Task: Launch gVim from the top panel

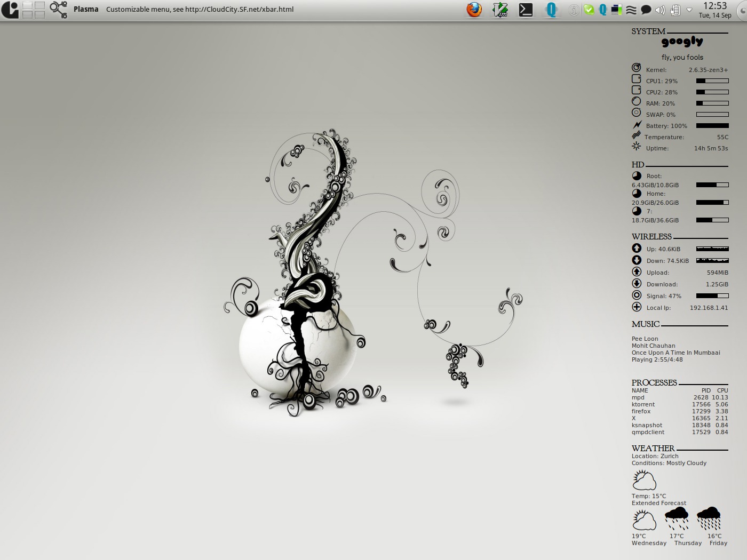Action: pos(500,10)
